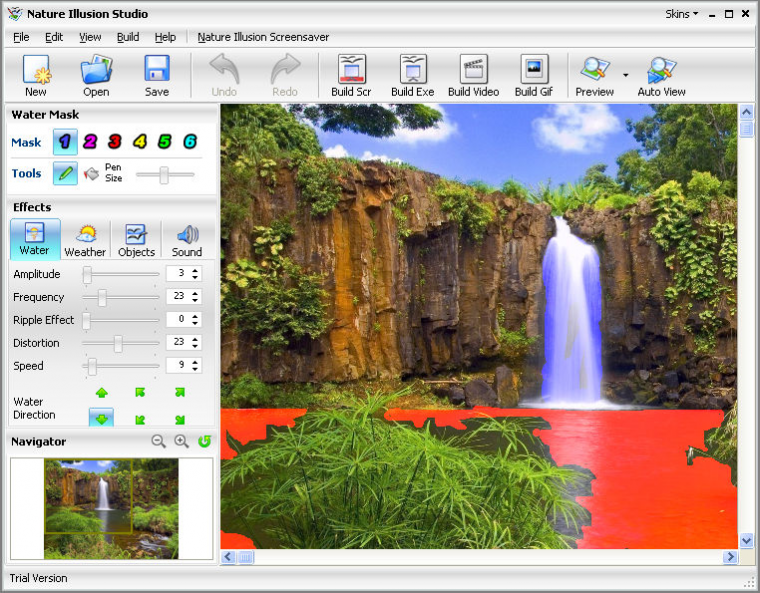
Task: Click the Navigator preview thumbnail
Action: click(111, 508)
